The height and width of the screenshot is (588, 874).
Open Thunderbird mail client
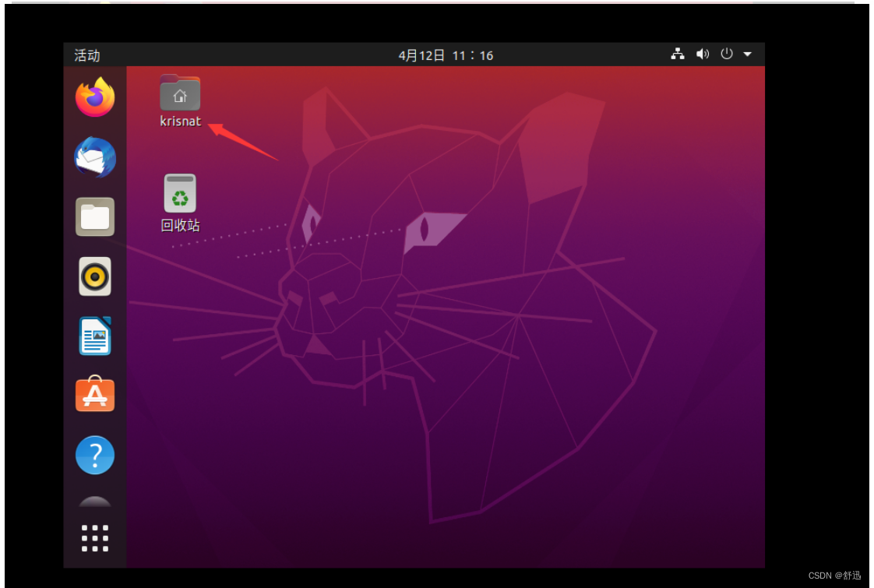pos(94,157)
